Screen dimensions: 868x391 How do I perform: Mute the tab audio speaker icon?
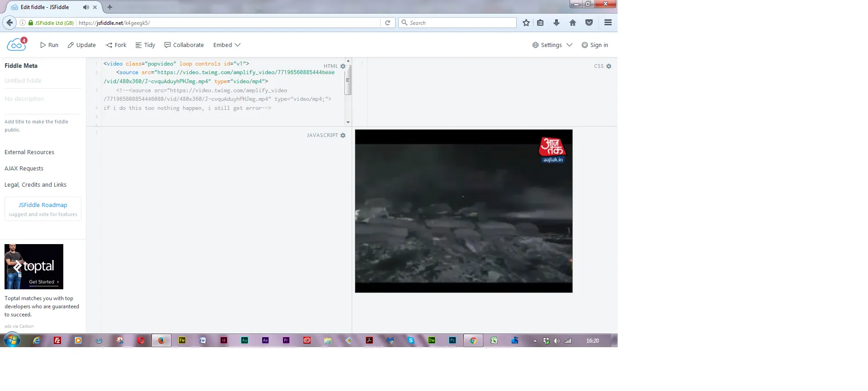click(x=86, y=7)
